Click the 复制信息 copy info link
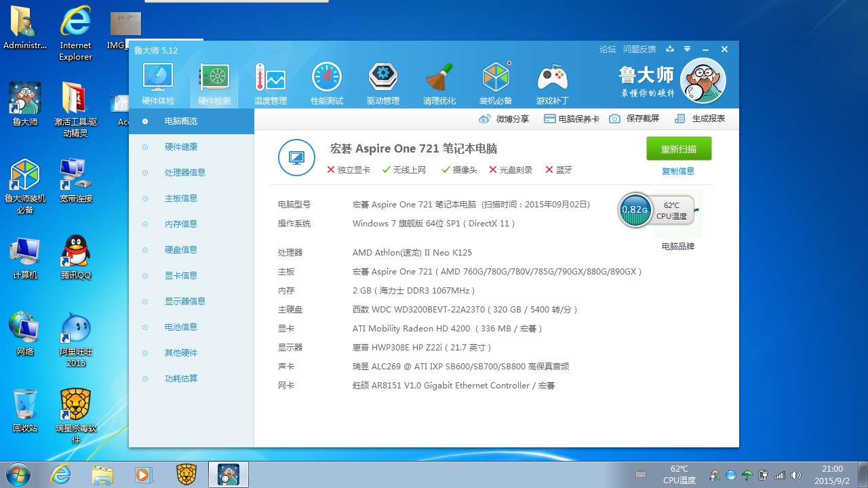Viewport: 868px width, 488px height. pos(678,171)
